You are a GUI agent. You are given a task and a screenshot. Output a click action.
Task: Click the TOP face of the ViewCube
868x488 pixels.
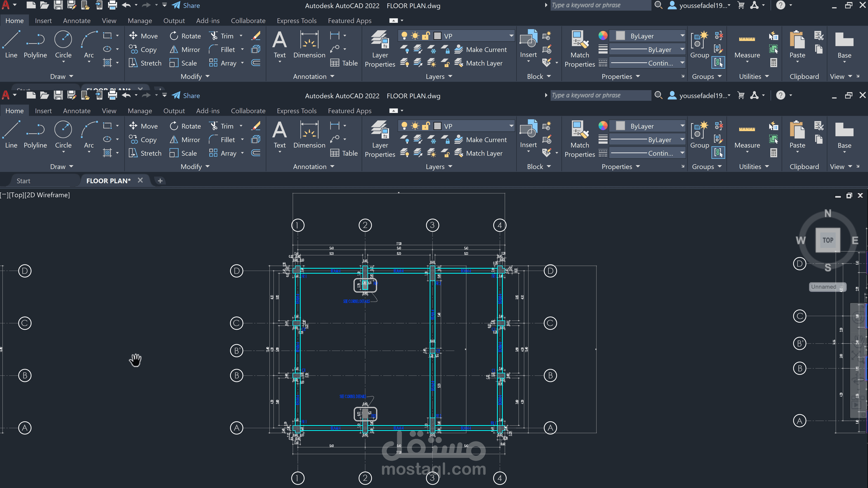828,240
